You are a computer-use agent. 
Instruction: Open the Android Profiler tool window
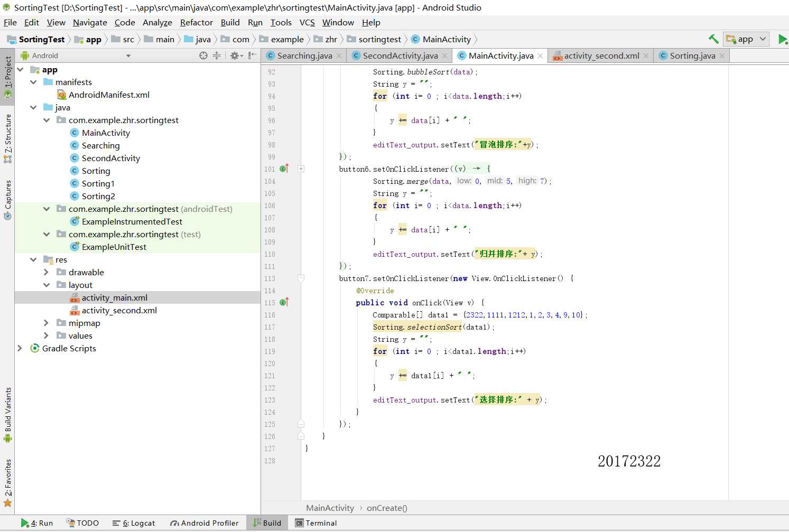pos(204,523)
